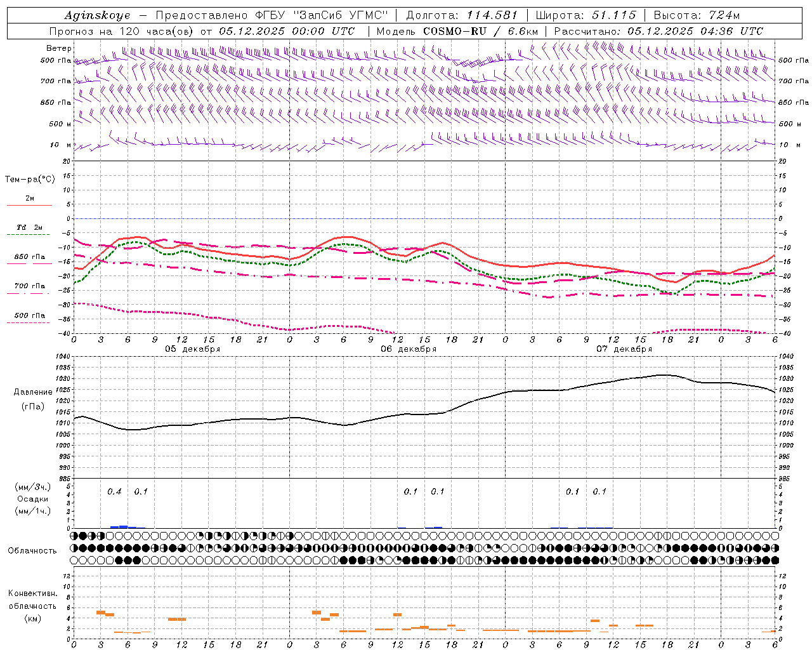
Task: Click the Td 2м legend entry
Action: pyautogui.click(x=29, y=227)
